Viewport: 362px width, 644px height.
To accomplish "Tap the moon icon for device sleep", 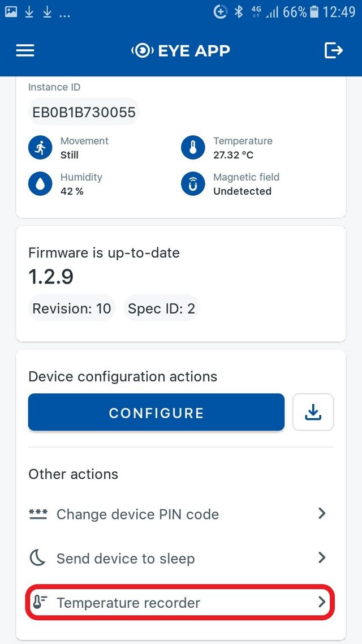I will (x=37, y=557).
